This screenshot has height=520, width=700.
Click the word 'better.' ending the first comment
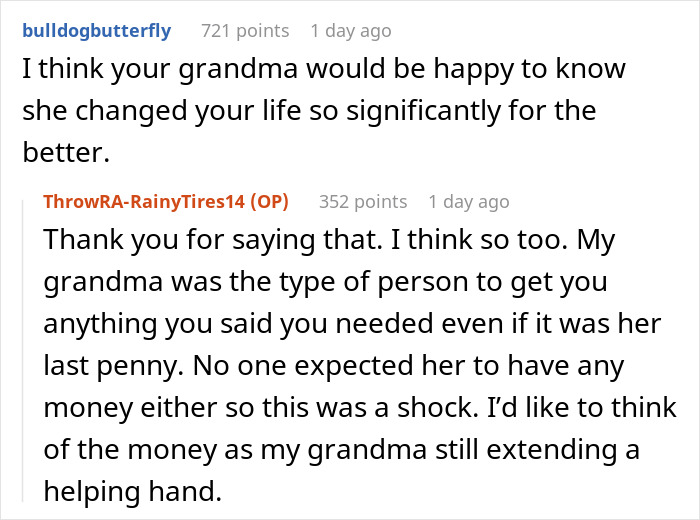point(66,153)
